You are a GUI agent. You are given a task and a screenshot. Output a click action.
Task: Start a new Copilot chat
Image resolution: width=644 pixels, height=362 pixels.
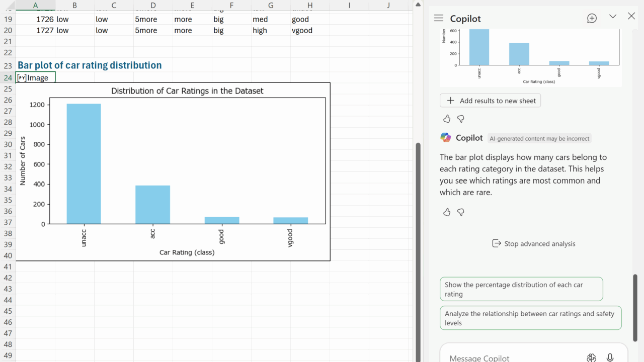[592, 18]
